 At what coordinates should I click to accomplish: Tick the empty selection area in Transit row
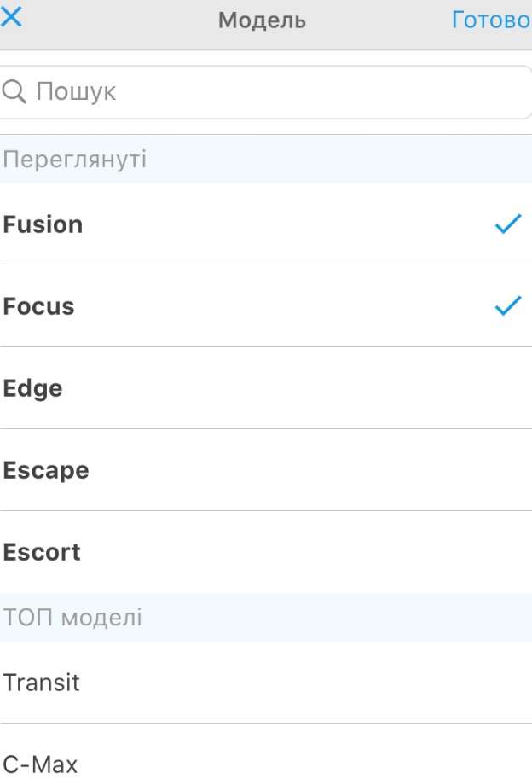[508, 682]
